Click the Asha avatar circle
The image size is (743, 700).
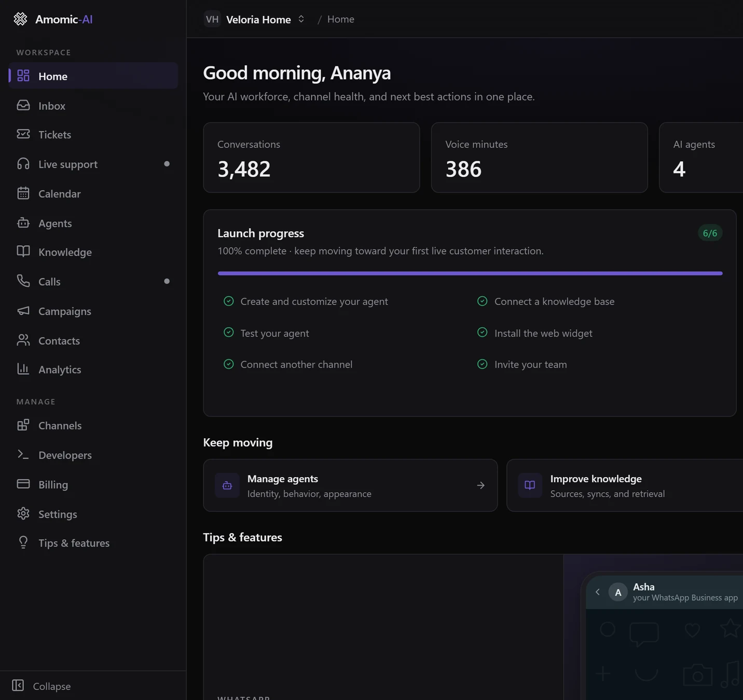618,592
